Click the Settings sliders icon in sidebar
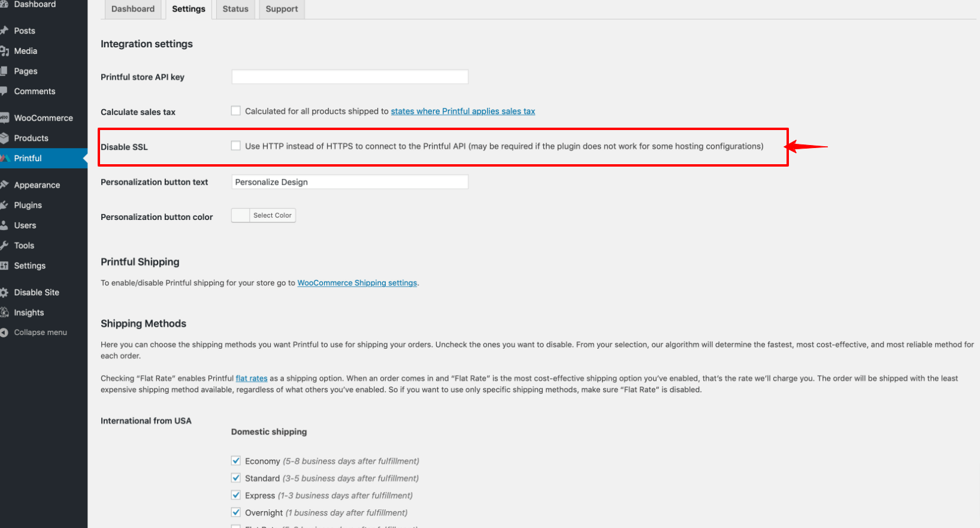Screen dimensions: 980x528 (x=4, y=265)
